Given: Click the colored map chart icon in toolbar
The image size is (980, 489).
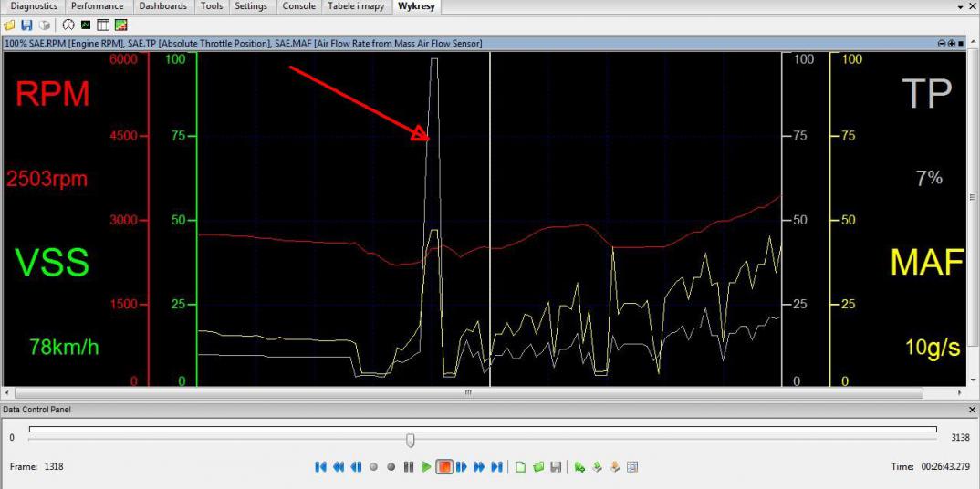Looking at the screenshot, I should coord(120,25).
